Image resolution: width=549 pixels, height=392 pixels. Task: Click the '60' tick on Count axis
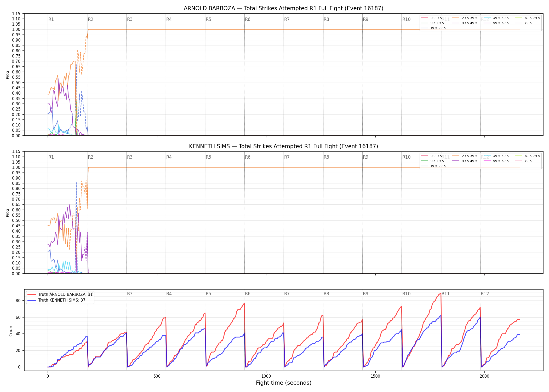pyautogui.click(x=18, y=317)
